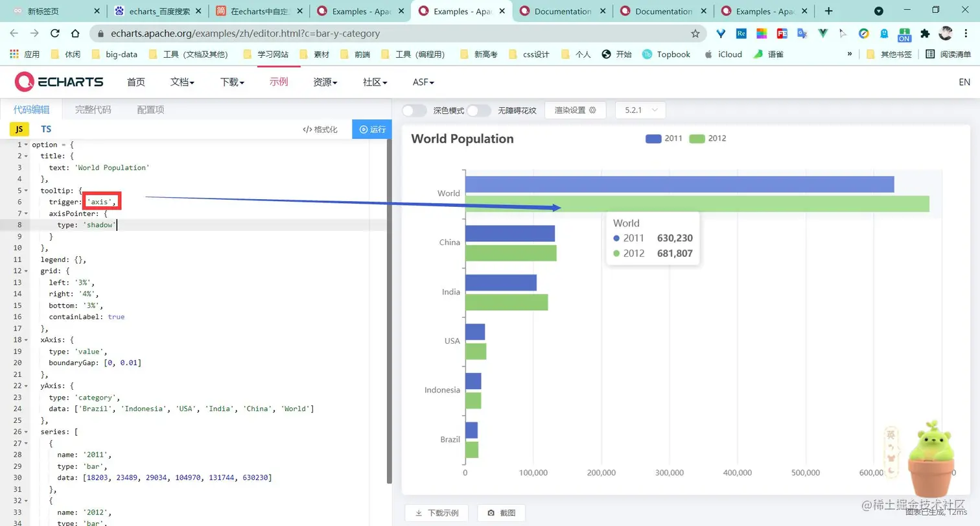Switch to the 代码编辑 tab
980x526 pixels.
click(31, 110)
